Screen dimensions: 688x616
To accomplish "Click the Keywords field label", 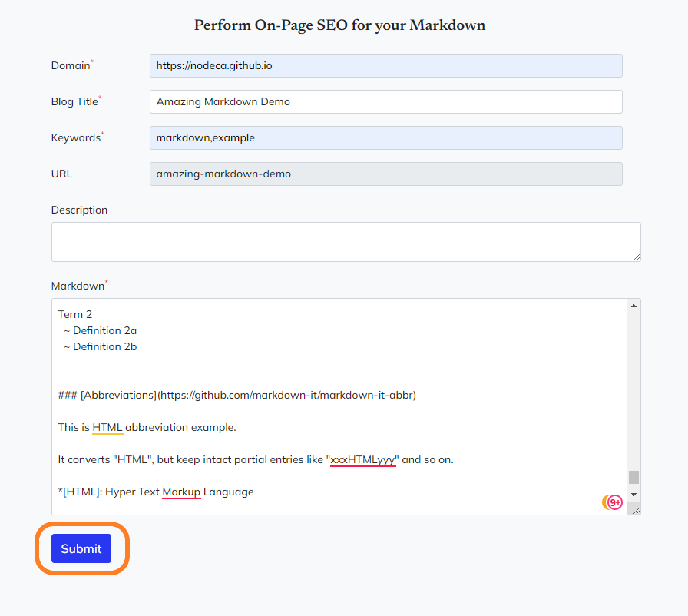I will 76,138.
